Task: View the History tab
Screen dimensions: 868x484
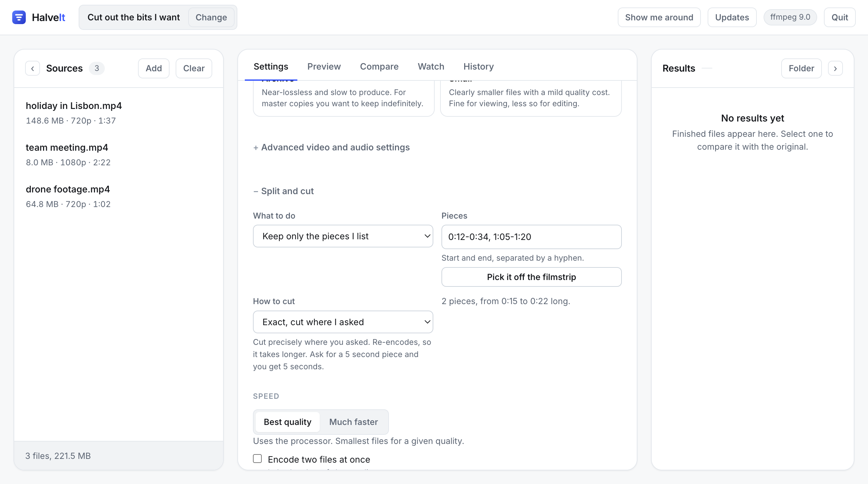Action: [478, 67]
